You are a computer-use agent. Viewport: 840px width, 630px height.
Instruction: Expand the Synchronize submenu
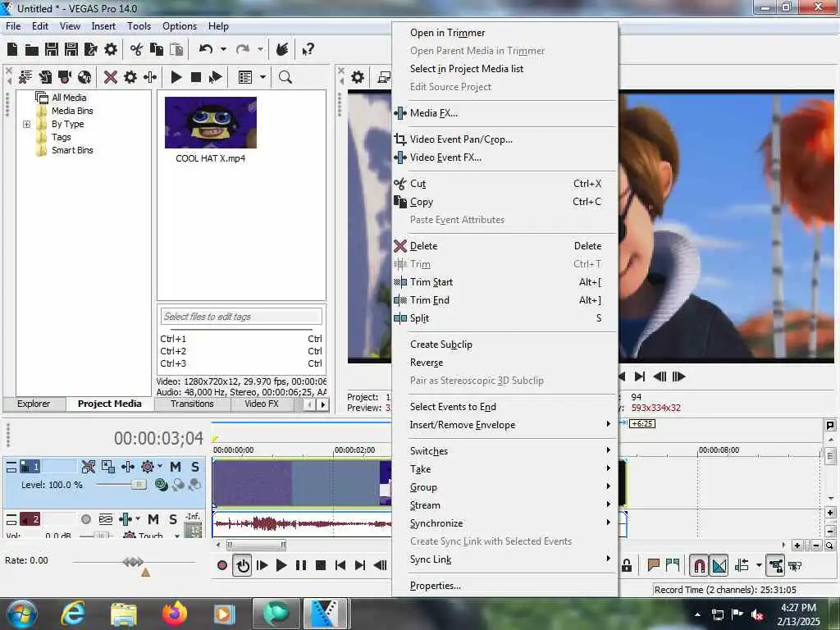(x=608, y=523)
